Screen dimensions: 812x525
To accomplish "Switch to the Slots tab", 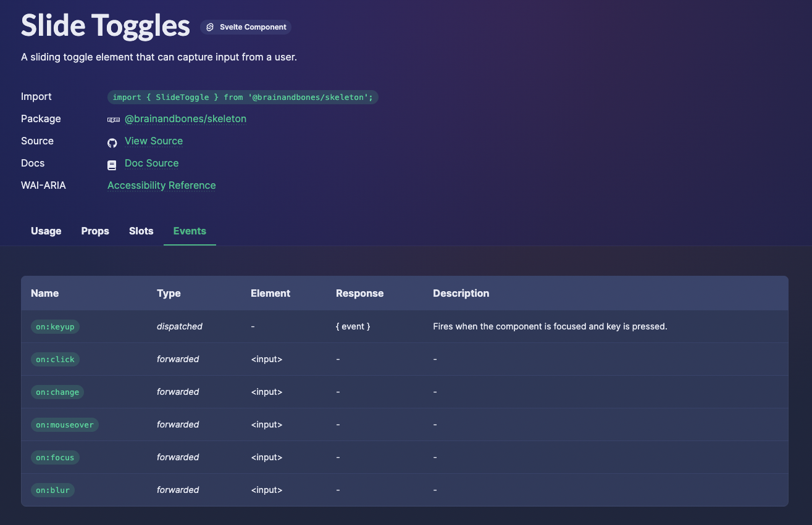I will [141, 231].
